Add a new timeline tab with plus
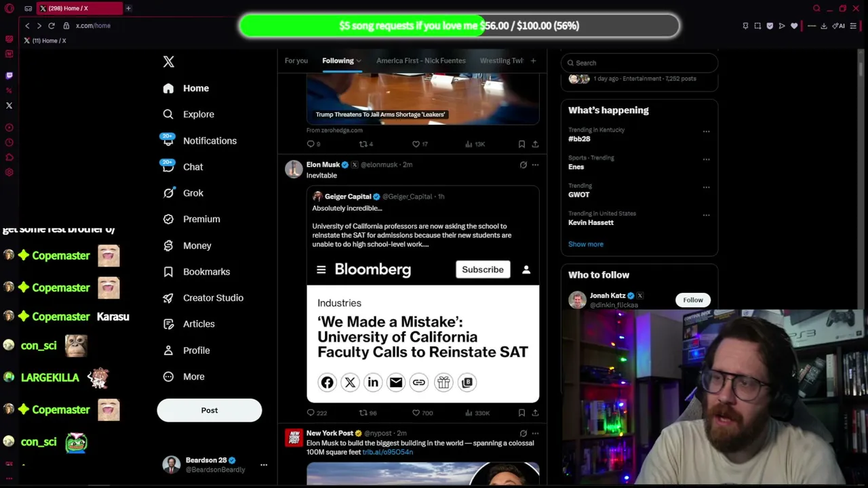This screenshot has width=868, height=488. point(533,61)
